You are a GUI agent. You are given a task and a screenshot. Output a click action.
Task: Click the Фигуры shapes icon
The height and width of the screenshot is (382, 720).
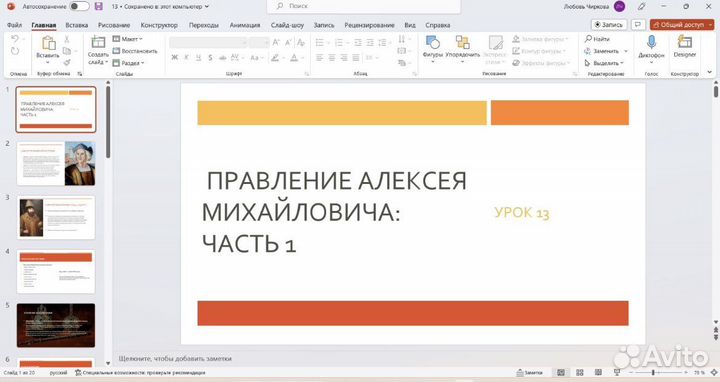click(433, 42)
